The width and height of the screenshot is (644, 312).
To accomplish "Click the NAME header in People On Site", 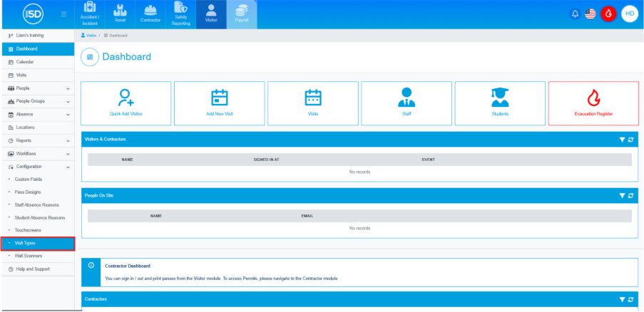I will point(156,216).
